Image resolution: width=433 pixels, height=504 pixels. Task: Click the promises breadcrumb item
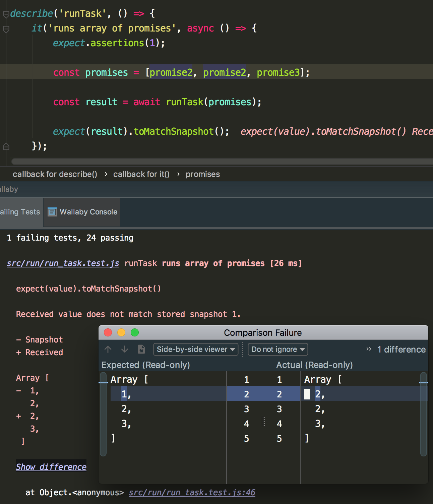tap(202, 174)
